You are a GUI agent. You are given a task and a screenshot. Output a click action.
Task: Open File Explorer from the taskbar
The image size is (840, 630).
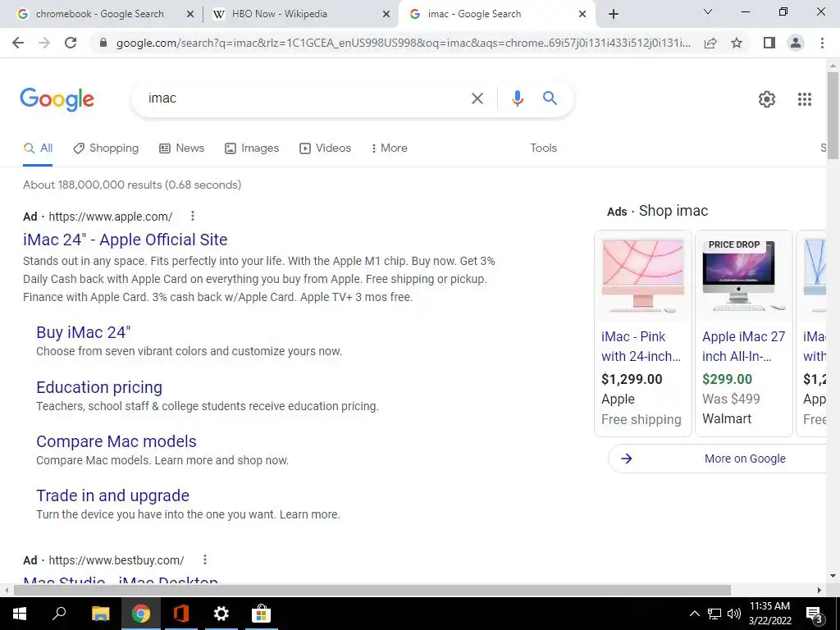(100, 614)
